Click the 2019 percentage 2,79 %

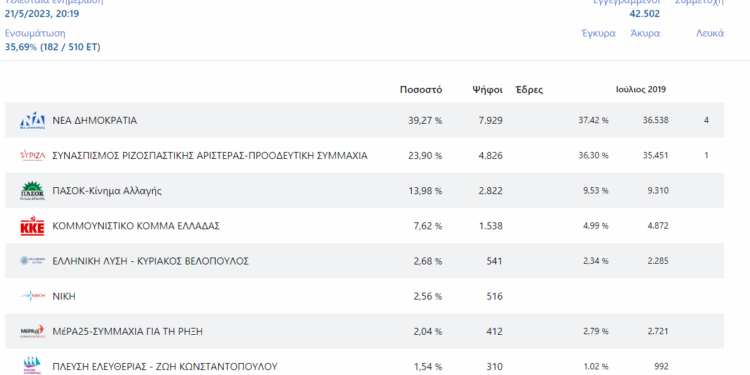click(596, 331)
